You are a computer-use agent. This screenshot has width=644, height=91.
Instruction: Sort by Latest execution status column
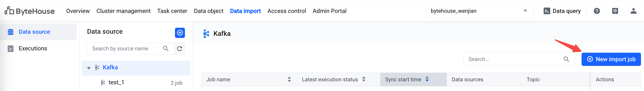coord(364,79)
